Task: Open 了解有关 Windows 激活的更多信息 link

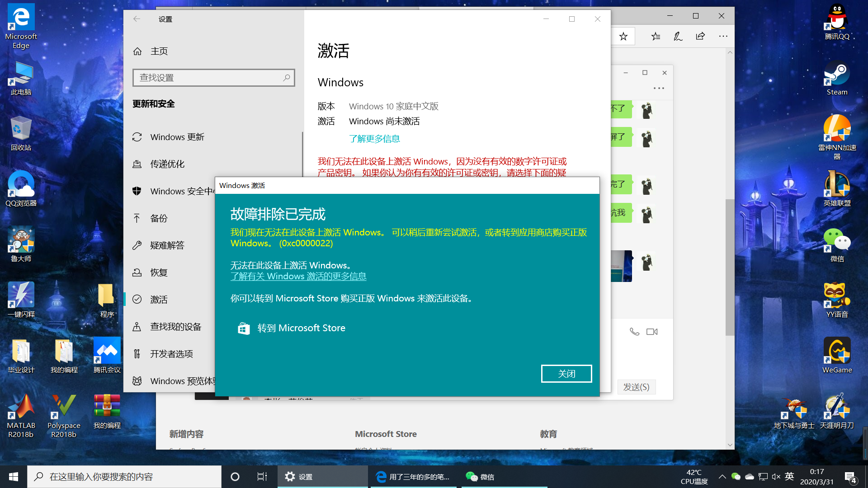Action: point(298,276)
